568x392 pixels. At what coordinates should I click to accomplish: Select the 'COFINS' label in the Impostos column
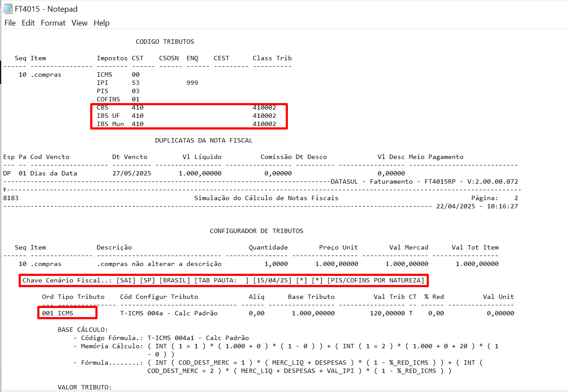tap(108, 99)
